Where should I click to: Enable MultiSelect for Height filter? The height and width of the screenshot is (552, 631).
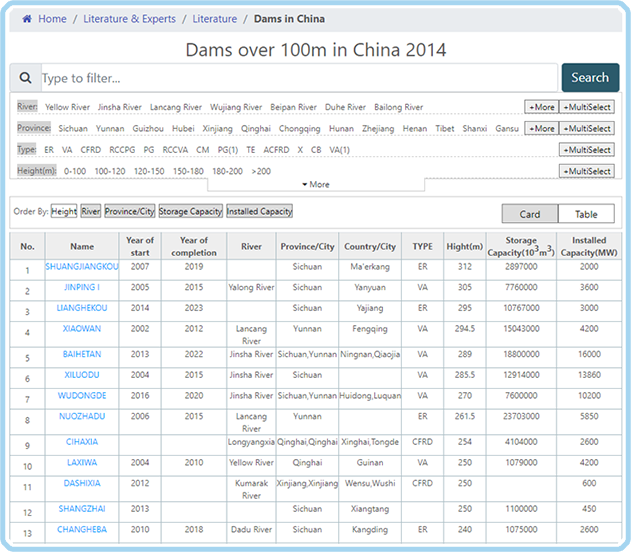tap(586, 172)
